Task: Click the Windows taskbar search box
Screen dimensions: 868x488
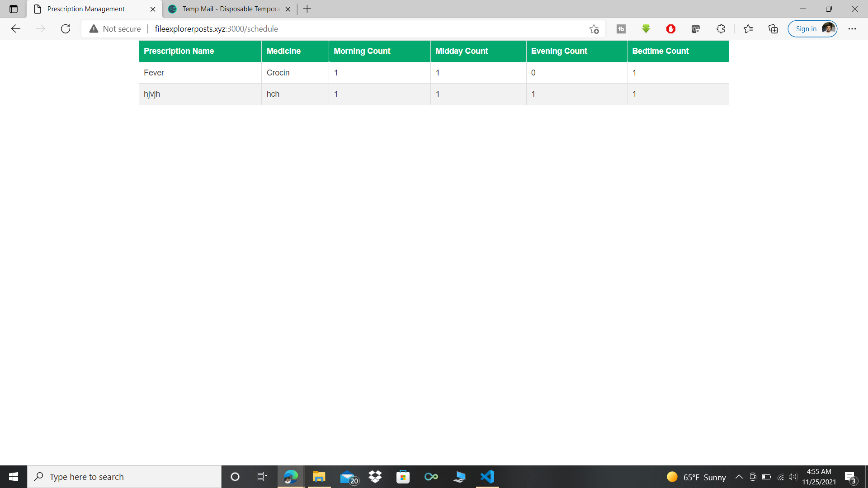Action: click(124, 477)
